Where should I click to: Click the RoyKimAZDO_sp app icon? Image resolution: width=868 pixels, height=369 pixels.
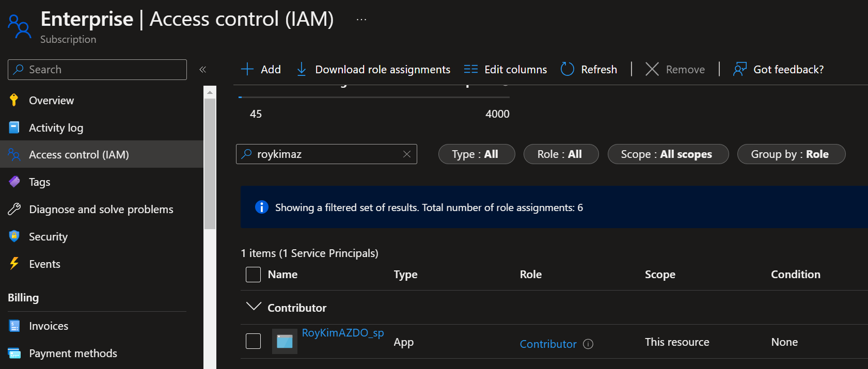click(x=285, y=341)
